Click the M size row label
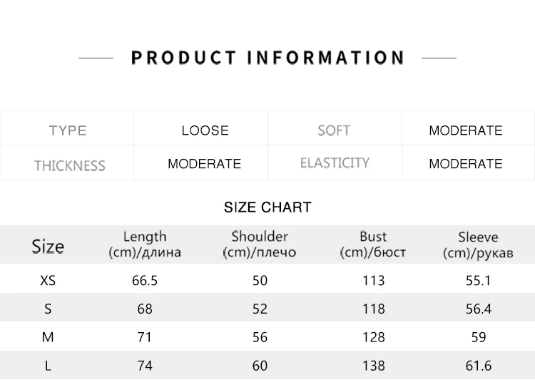Screen dimensions: 535x392 (x=48, y=338)
